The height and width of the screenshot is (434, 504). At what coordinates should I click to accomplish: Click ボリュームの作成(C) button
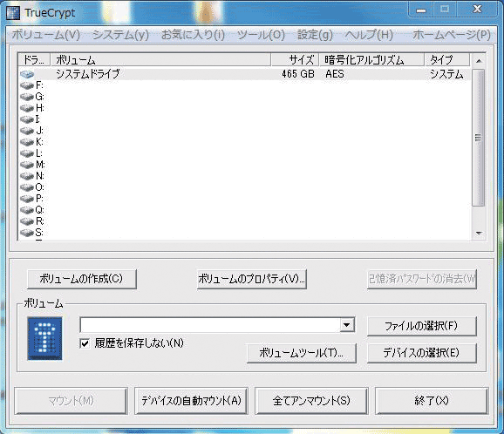[x=82, y=279]
